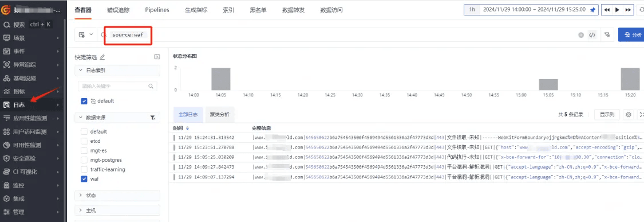Open 搜索 in the sidebar
This screenshot has height=222, width=644.
click(19, 24)
